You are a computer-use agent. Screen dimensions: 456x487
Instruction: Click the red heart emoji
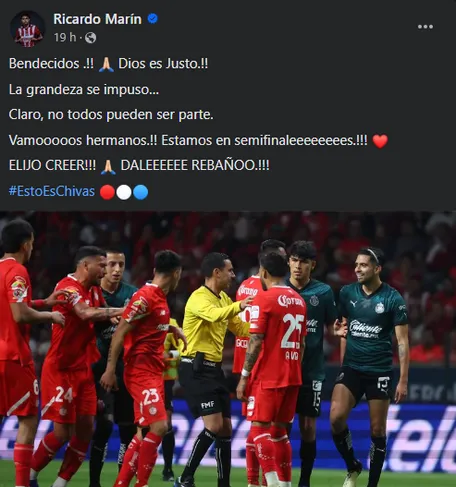pos(380,141)
